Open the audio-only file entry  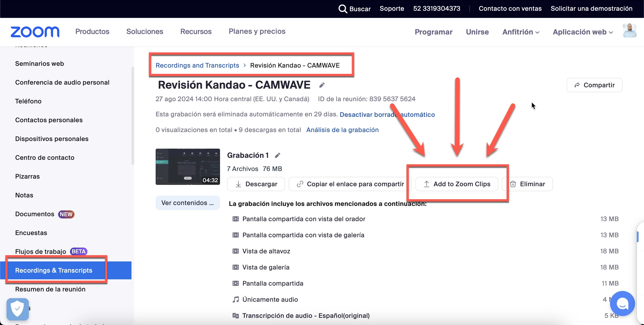pyautogui.click(x=270, y=299)
